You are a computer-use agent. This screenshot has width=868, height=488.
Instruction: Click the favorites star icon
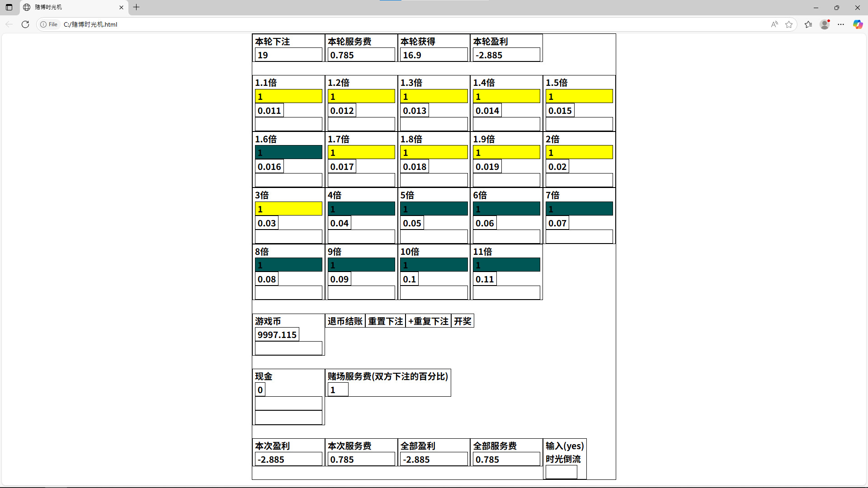789,24
